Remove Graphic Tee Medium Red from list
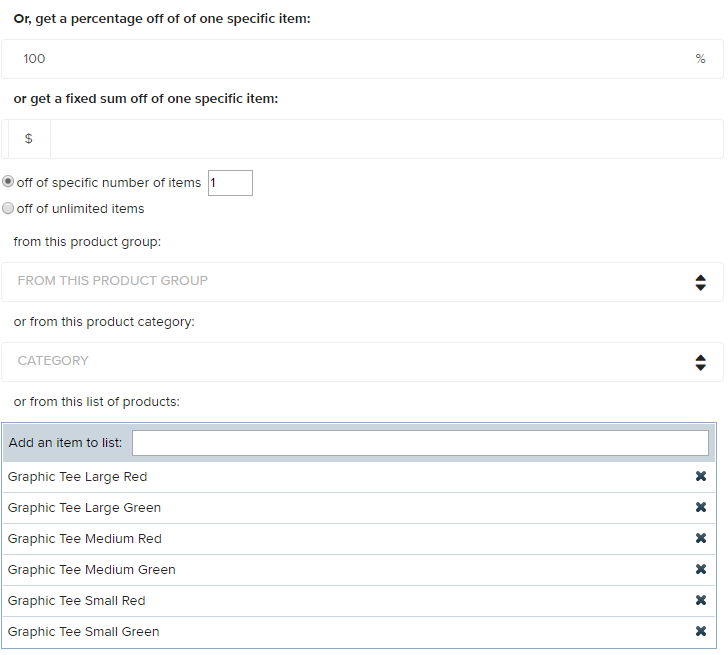 701,538
